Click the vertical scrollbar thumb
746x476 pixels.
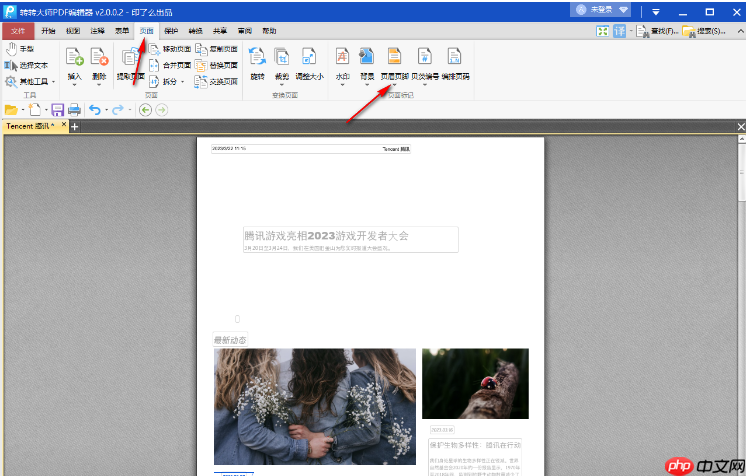pyautogui.click(x=741, y=172)
